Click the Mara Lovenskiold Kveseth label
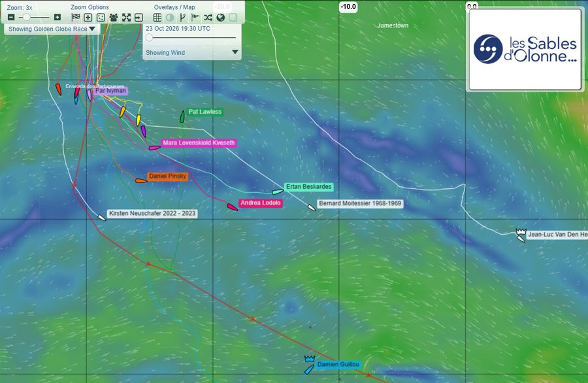 tap(199, 143)
